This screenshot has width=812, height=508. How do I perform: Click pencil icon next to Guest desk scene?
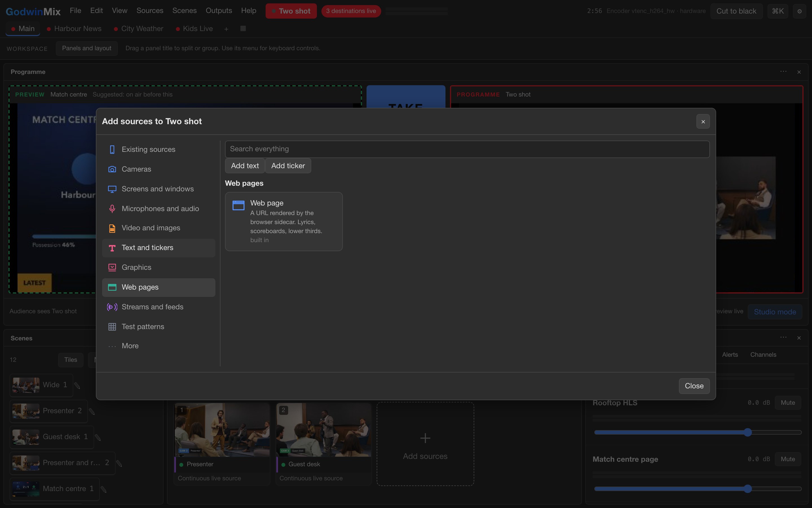pos(98,437)
